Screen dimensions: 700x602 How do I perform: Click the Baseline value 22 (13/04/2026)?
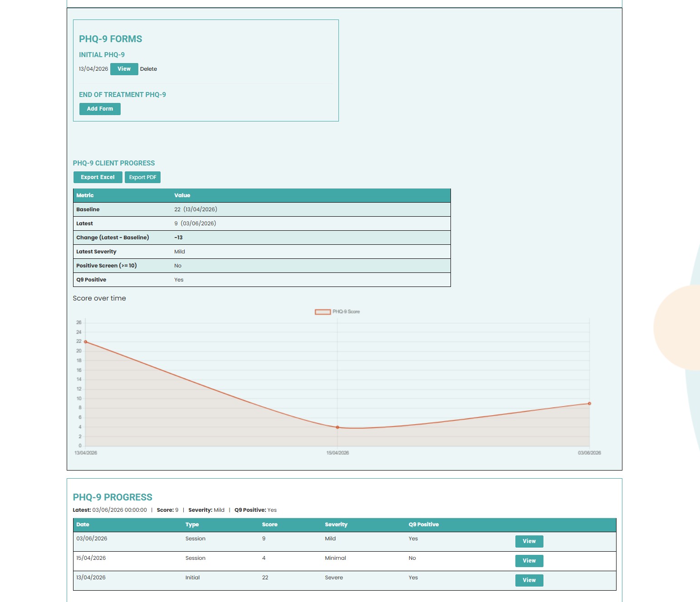[196, 209]
